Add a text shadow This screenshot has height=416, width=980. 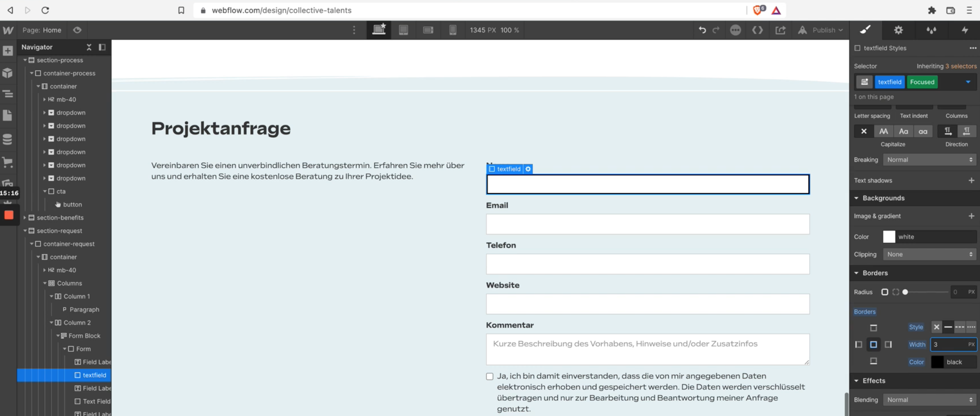(x=971, y=180)
